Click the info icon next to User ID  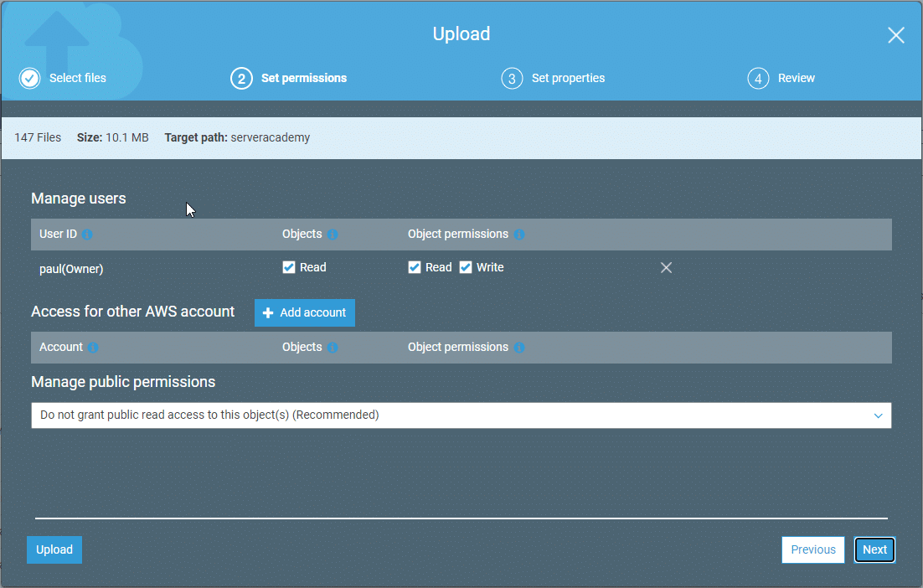tap(87, 235)
